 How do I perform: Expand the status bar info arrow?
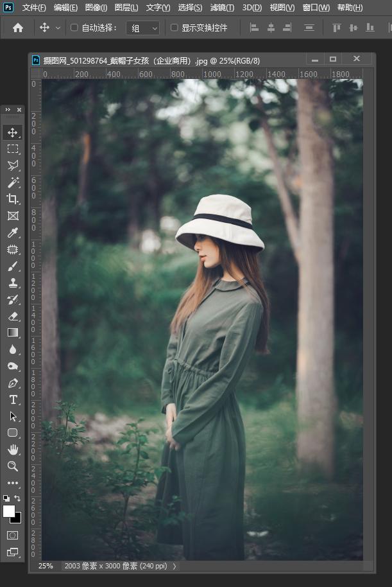[174, 566]
